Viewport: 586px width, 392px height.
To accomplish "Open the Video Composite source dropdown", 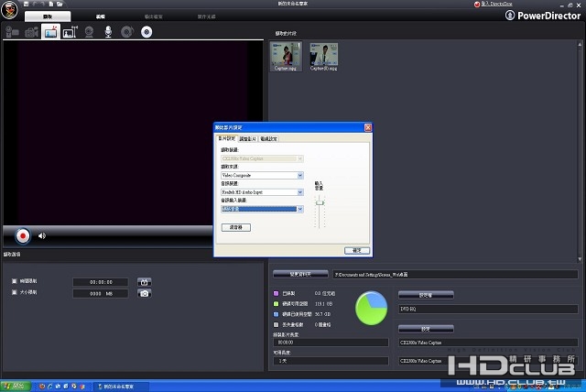I will (x=299, y=175).
